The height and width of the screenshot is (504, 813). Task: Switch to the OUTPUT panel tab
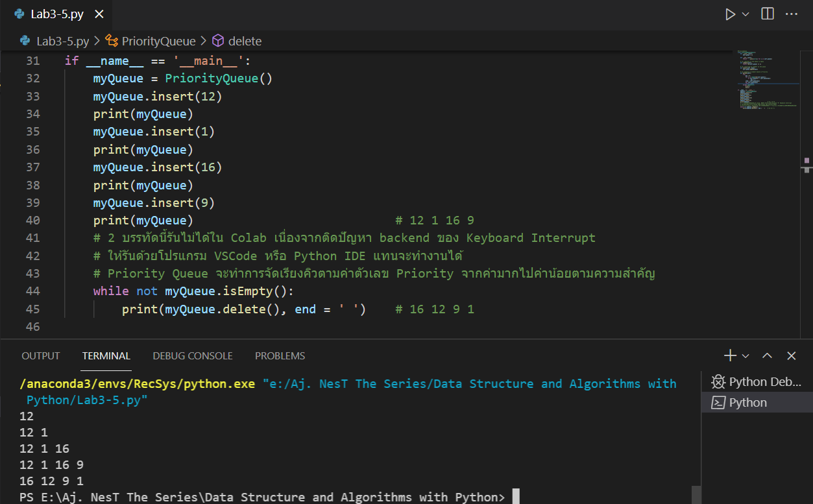[41, 355]
